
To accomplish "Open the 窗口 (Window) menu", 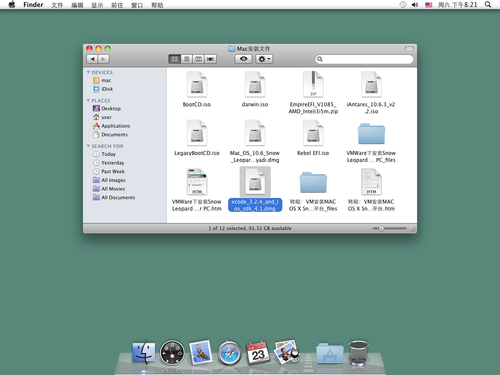I will (137, 5).
